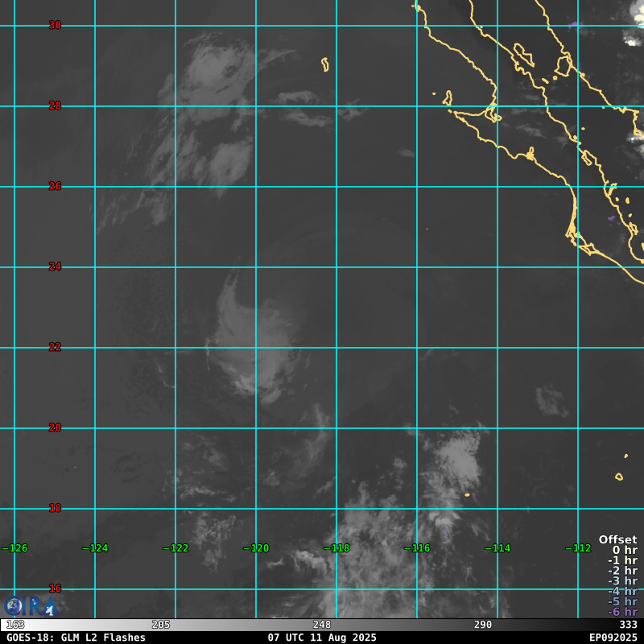Click the latitude label 30
The image size is (644, 644).
coord(55,26)
